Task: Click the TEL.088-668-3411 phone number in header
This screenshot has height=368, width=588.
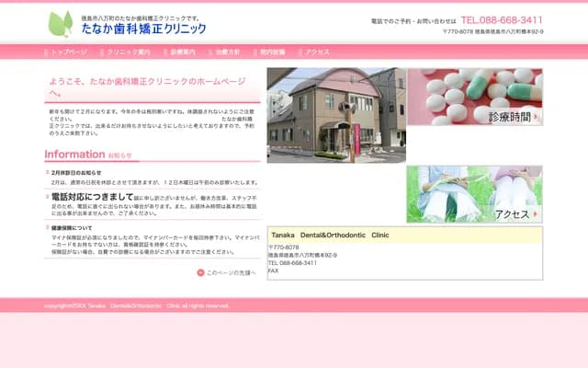Action: 502,20
